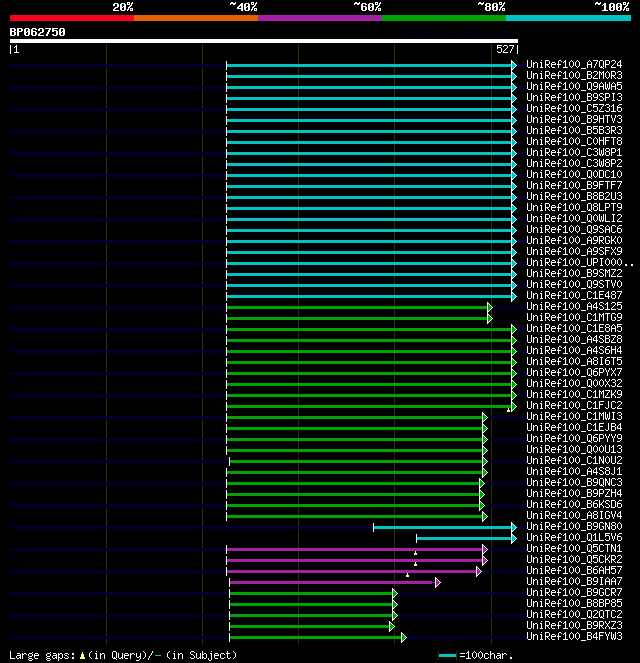Click the UniRef100_C3W8P1 label
The width and height of the screenshot is (640, 663).
point(574,153)
